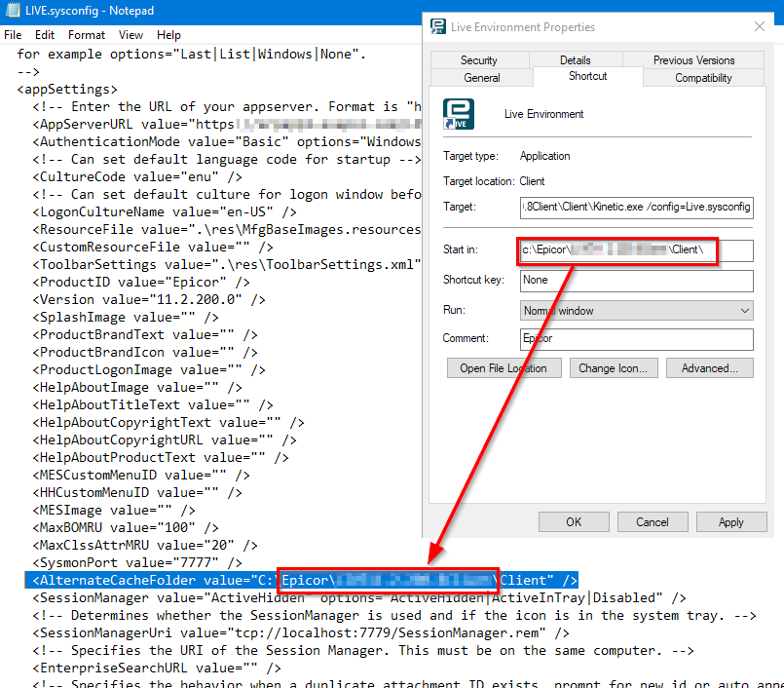Click the Properties dialog title bar icon
784x688 pixels.
438,26
